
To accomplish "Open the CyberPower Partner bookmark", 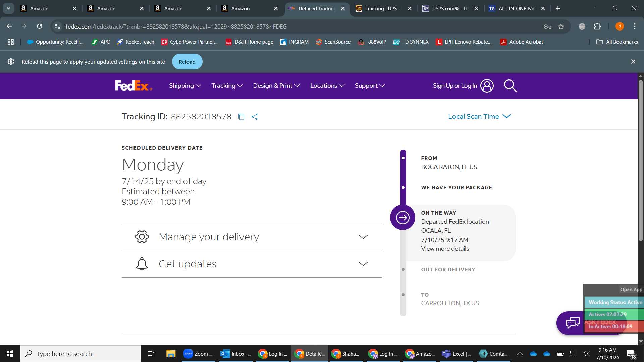I will tap(190, 42).
